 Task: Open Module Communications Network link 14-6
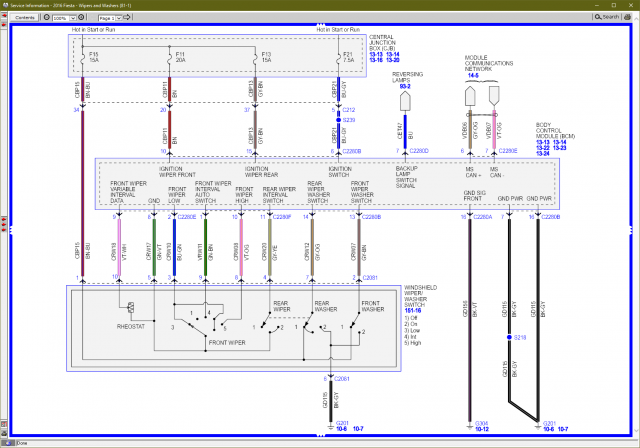(473, 75)
